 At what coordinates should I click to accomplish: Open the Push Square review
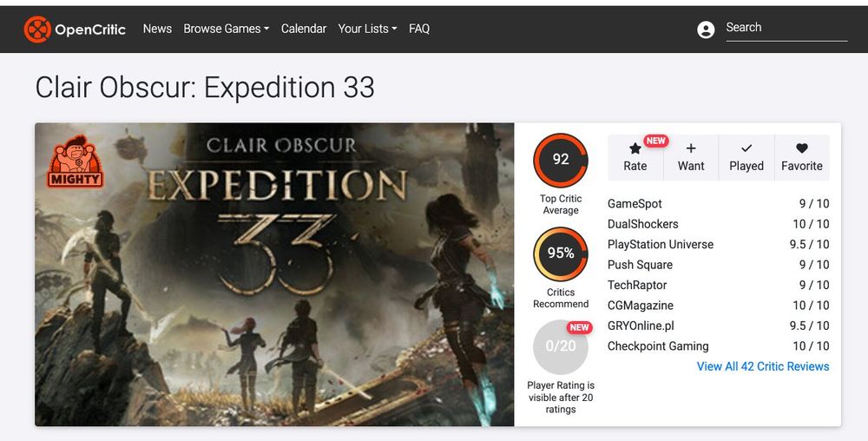(640, 265)
